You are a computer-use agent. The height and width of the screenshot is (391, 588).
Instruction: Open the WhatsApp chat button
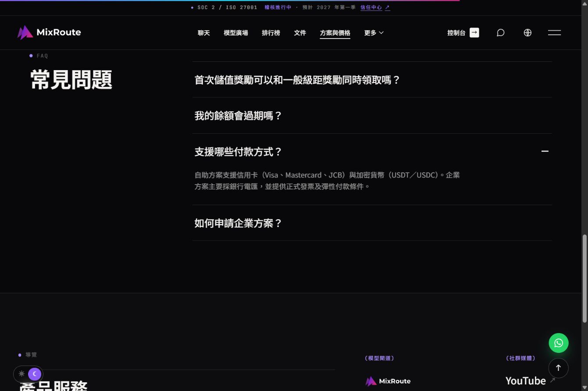point(559,343)
